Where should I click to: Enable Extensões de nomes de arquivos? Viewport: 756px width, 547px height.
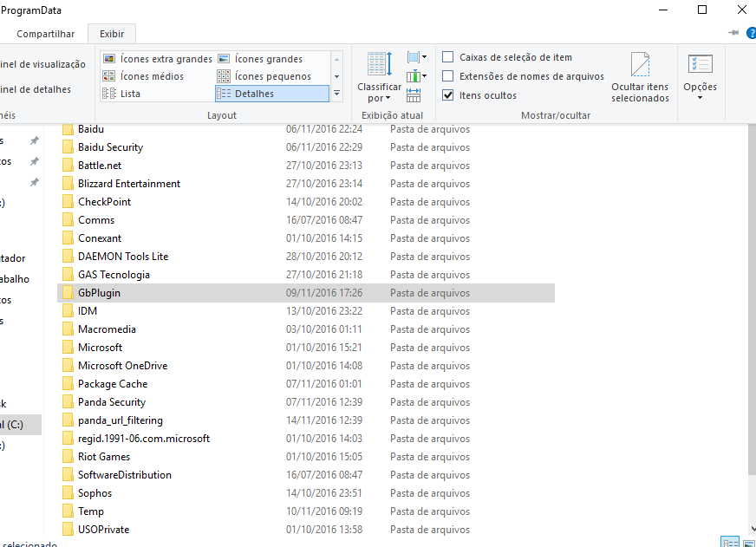(448, 76)
